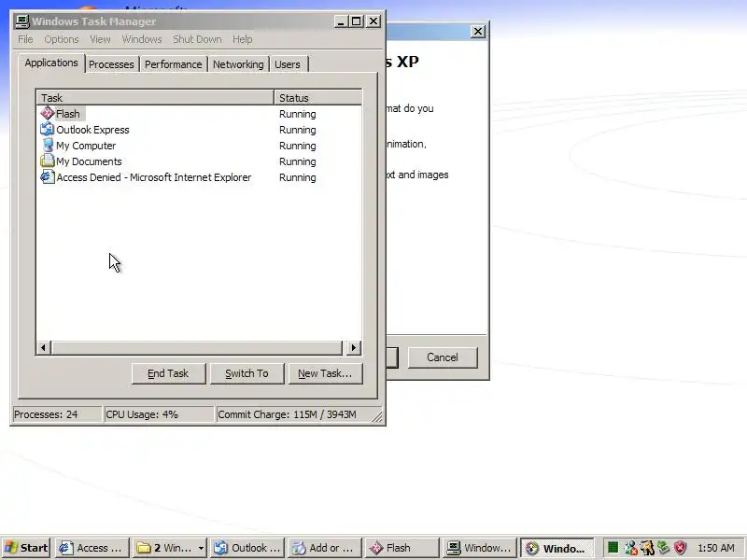The height and width of the screenshot is (560, 747).
Task: Open the Shut Down menu
Action: (x=197, y=39)
